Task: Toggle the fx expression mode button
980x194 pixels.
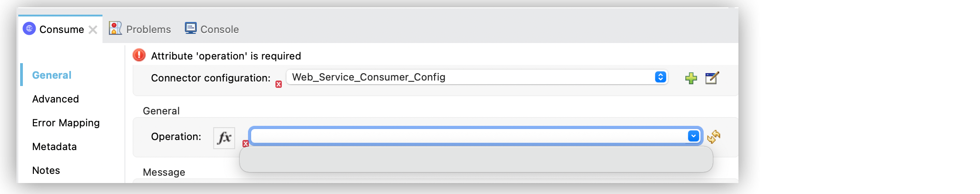Action: pyautogui.click(x=224, y=138)
